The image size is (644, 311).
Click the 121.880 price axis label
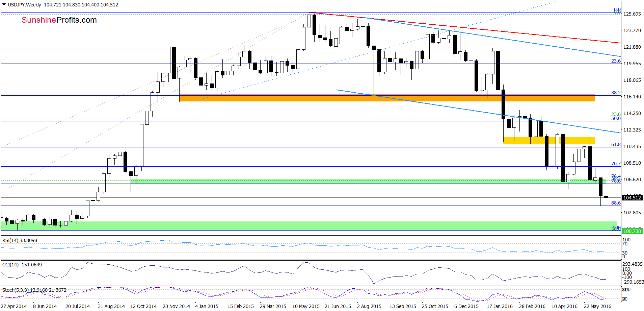(632, 47)
